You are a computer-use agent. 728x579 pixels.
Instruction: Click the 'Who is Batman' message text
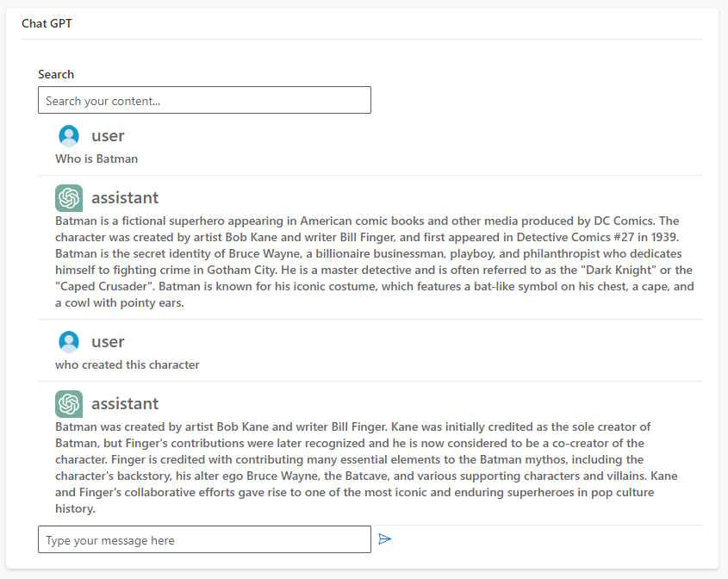96,159
